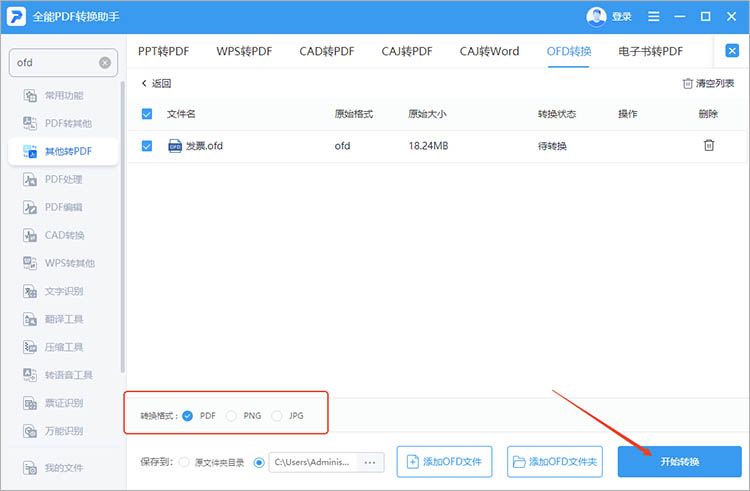Click the 待转换 status cell

click(552, 146)
